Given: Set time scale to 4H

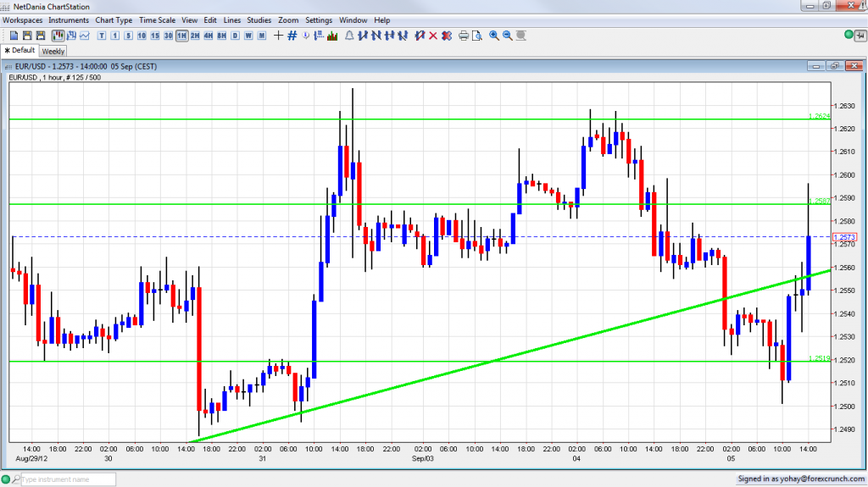Looking at the screenshot, I should (209, 36).
